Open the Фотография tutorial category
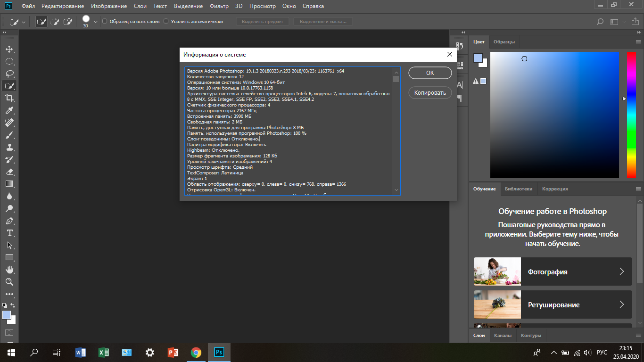Viewport: 644px width, 362px height. (553, 271)
